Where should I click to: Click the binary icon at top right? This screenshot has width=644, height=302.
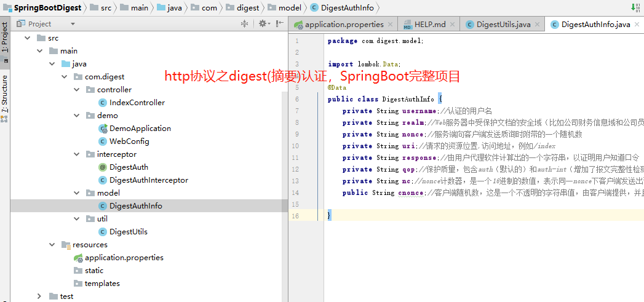635,7
